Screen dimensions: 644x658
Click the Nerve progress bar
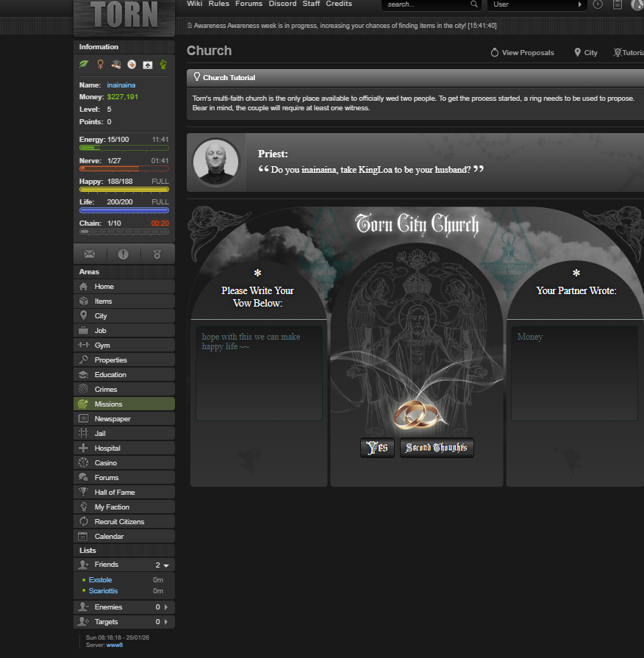[x=124, y=168]
